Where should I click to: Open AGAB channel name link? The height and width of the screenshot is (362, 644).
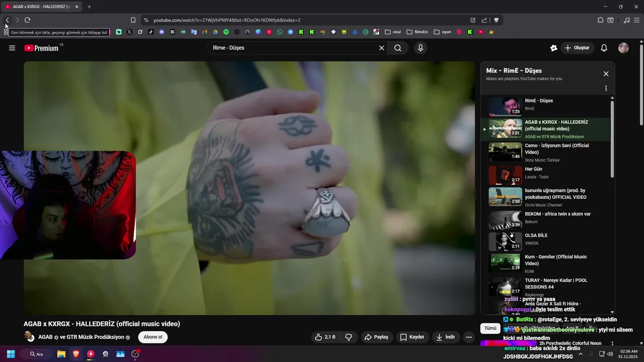45,337
